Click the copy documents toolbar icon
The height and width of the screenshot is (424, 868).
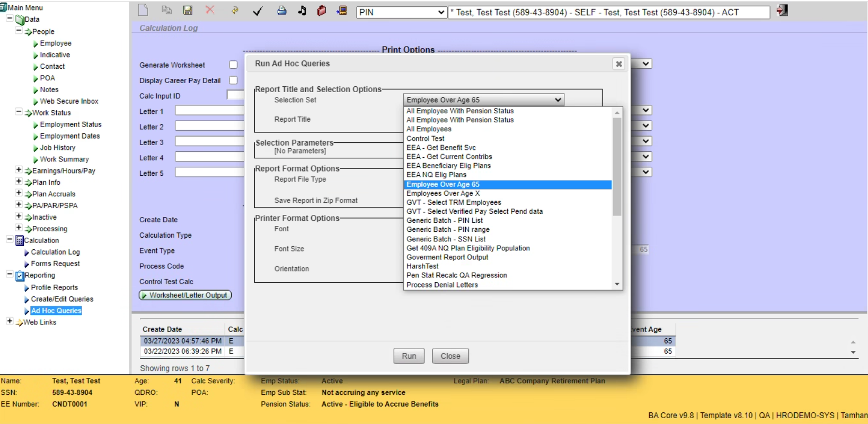point(166,11)
